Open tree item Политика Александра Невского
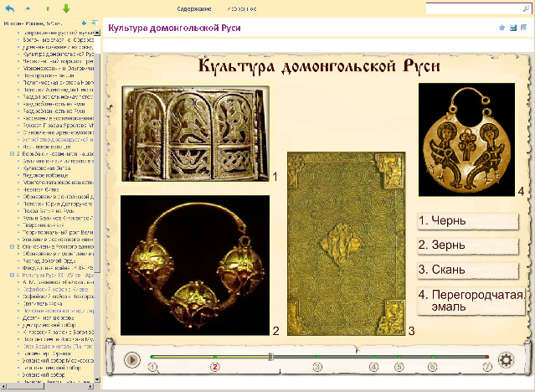The height and width of the screenshot is (392, 535). (x=58, y=90)
